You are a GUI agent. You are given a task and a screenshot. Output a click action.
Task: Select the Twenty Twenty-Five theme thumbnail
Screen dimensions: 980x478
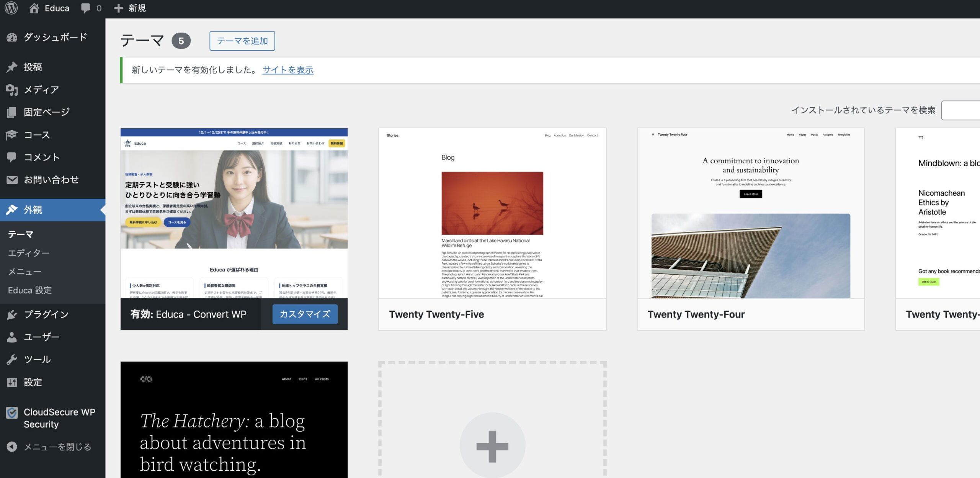tap(492, 213)
